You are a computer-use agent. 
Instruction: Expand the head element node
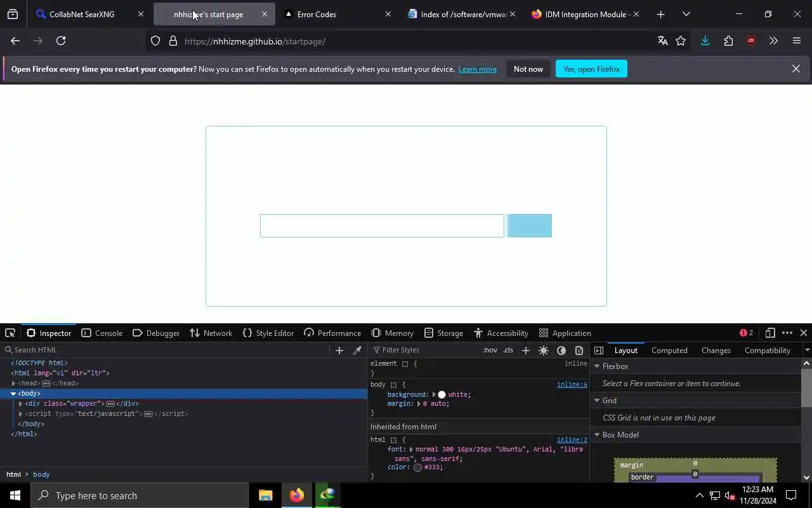[13, 383]
